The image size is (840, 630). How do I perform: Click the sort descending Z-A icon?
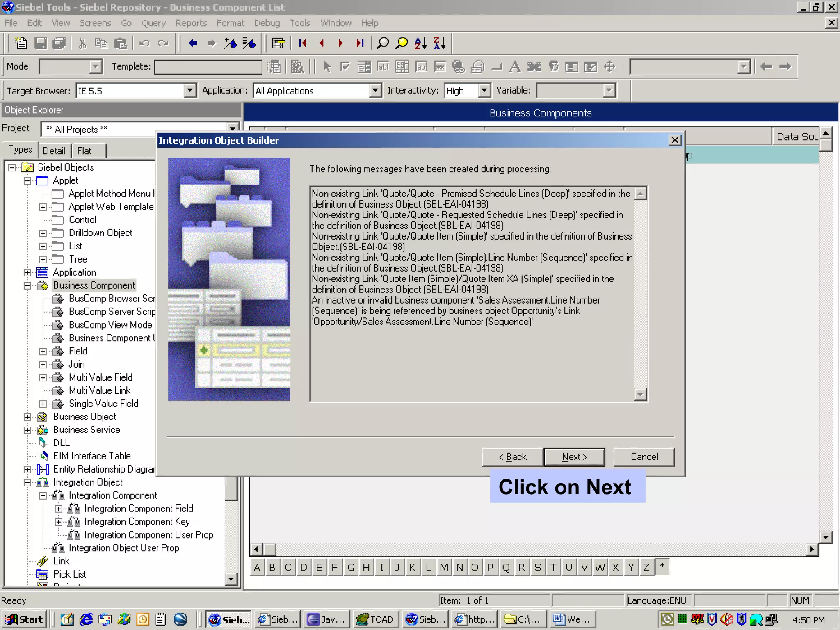(439, 43)
